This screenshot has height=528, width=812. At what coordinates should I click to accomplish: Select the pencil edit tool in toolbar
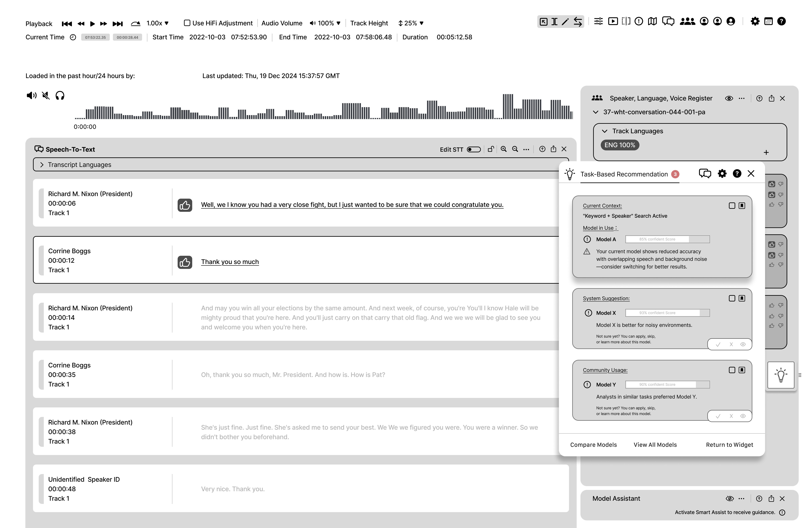(x=565, y=22)
